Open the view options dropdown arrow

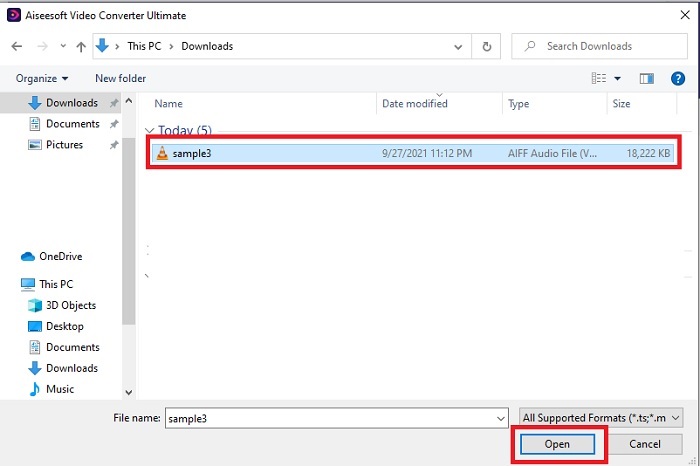(617, 79)
